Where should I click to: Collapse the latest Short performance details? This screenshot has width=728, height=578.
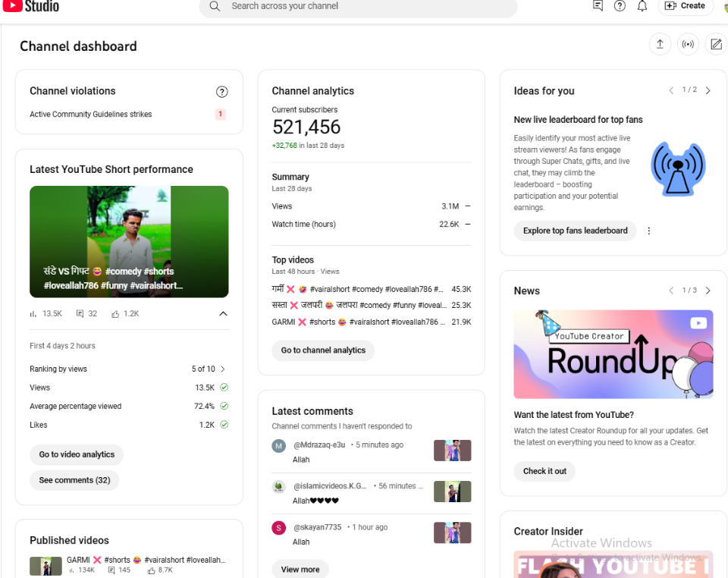pos(223,313)
